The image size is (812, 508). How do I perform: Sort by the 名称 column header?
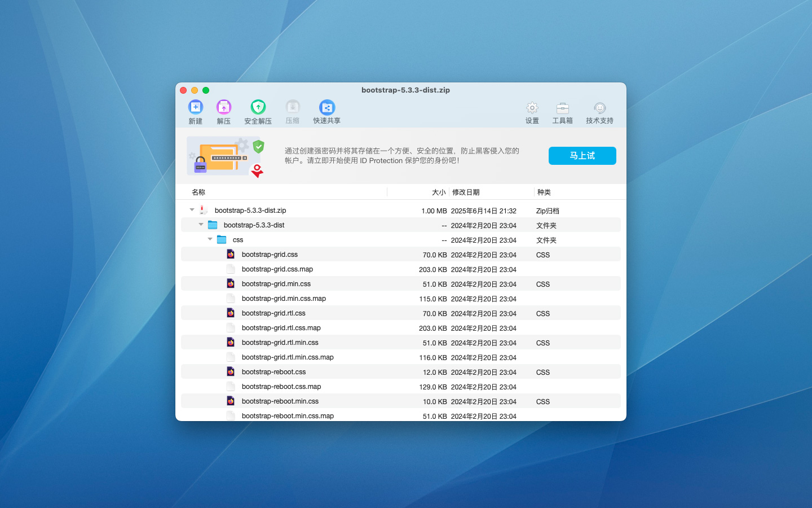(x=198, y=192)
